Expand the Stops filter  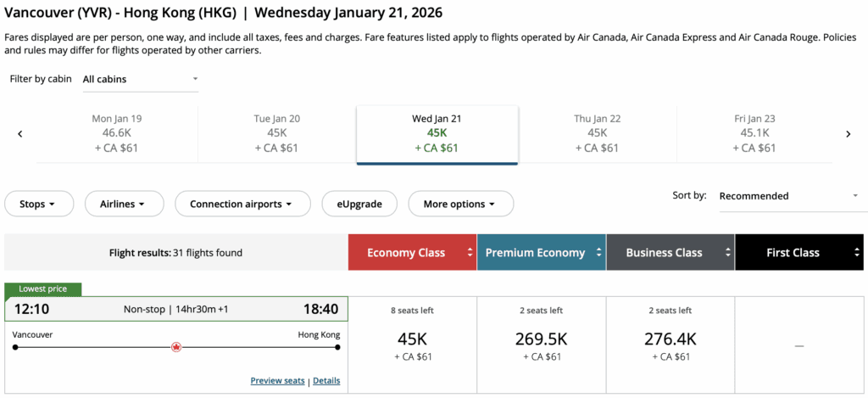point(39,204)
